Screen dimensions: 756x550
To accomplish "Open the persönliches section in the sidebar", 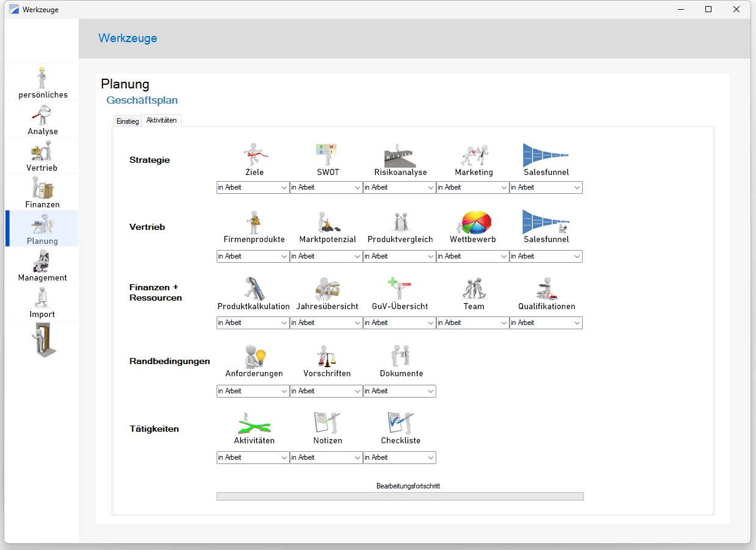I will coord(42,82).
